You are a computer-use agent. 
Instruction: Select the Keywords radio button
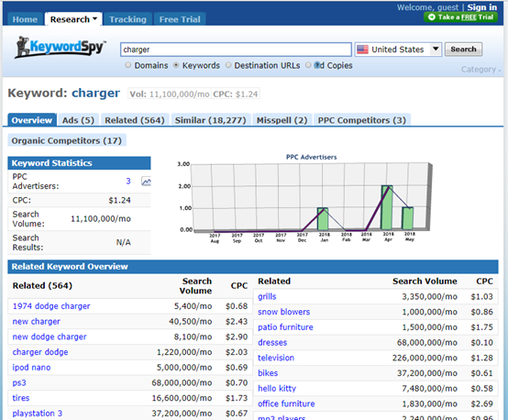pos(176,65)
